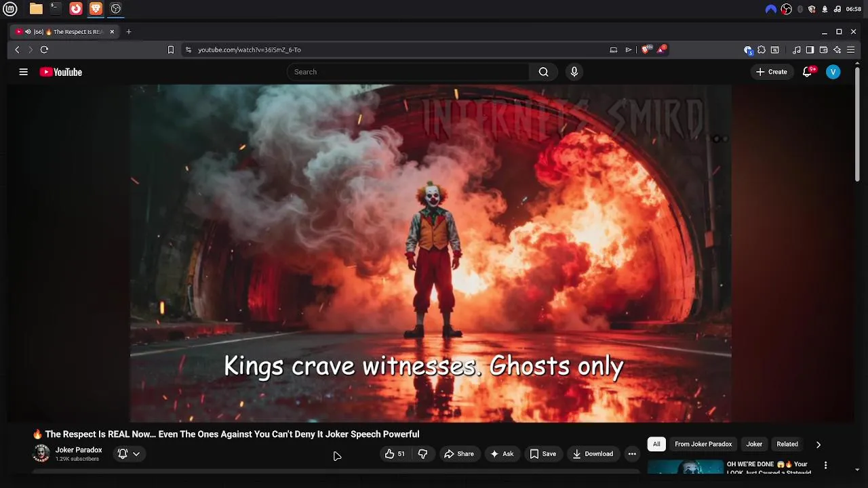Bookmark this page in address bar

coord(171,49)
